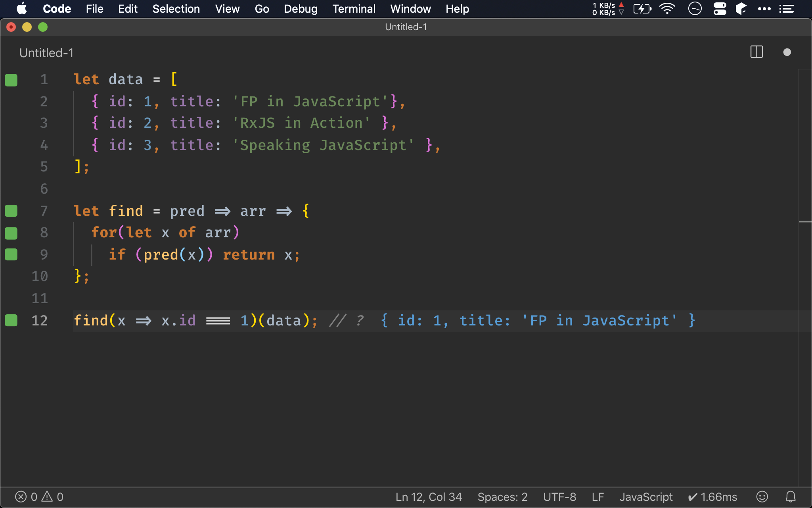Open the feedback smiley icon
The height and width of the screenshot is (508, 812).
762,497
